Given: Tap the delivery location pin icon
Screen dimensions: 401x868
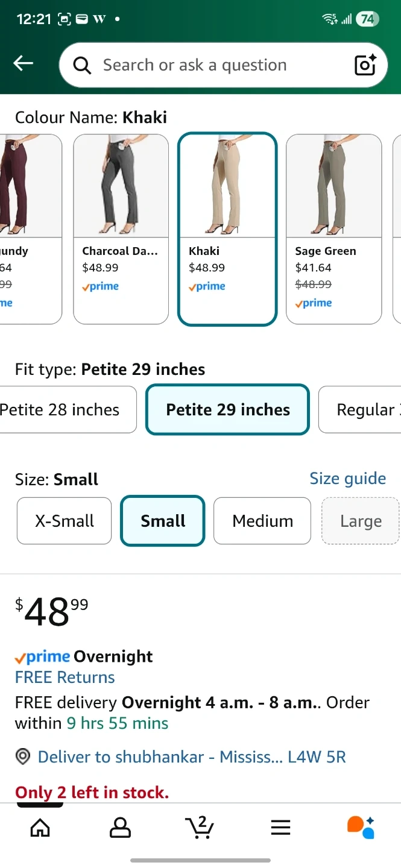Looking at the screenshot, I should (23, 757).
